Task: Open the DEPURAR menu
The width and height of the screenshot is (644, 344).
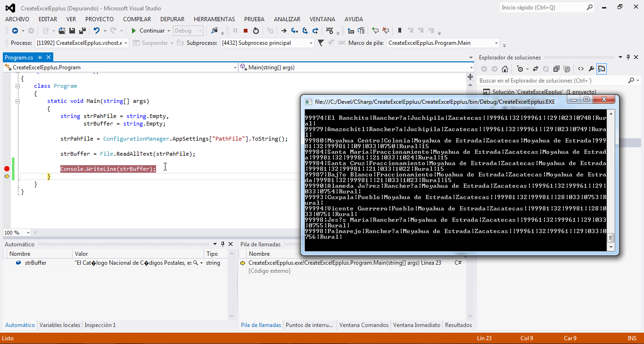Action: coord(172,19)
